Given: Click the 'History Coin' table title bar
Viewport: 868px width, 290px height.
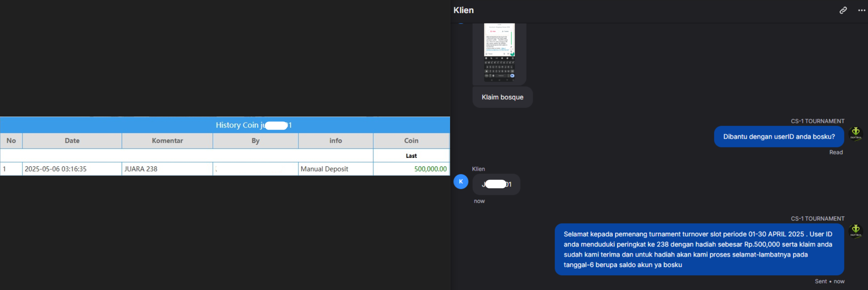Looking at the screenshot, I should tap(225, 125).
